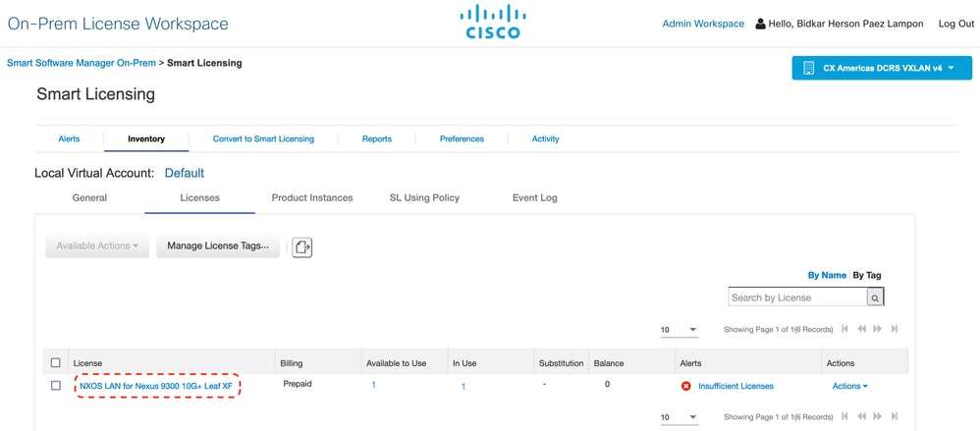
Task: Click the export list icon next to Manage License Tags
Action: coord(302,246)
